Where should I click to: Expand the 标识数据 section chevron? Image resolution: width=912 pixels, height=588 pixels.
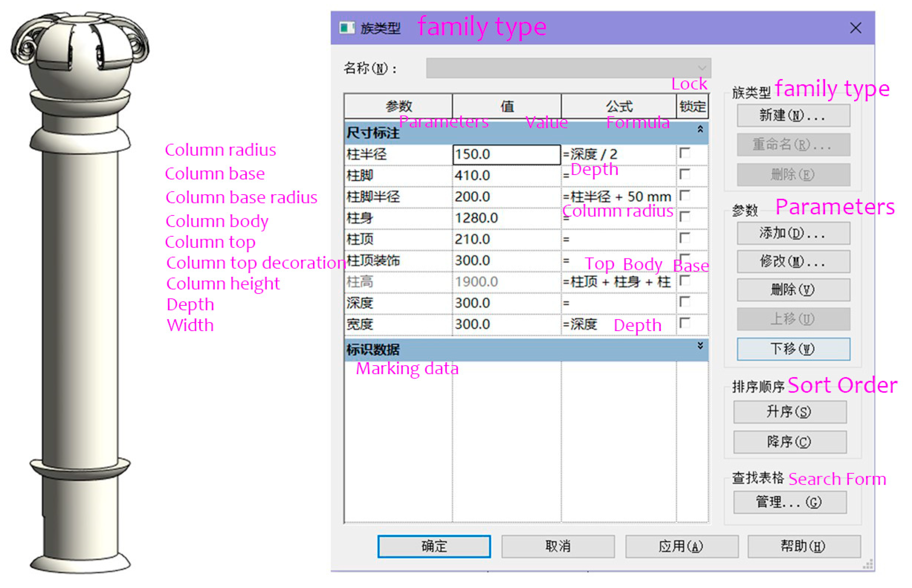pos(701,346)
